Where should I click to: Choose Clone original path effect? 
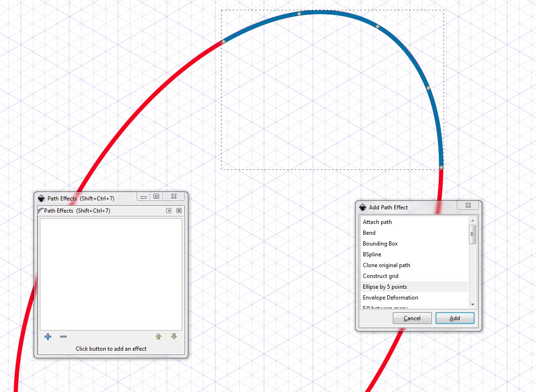coord(386,265)
